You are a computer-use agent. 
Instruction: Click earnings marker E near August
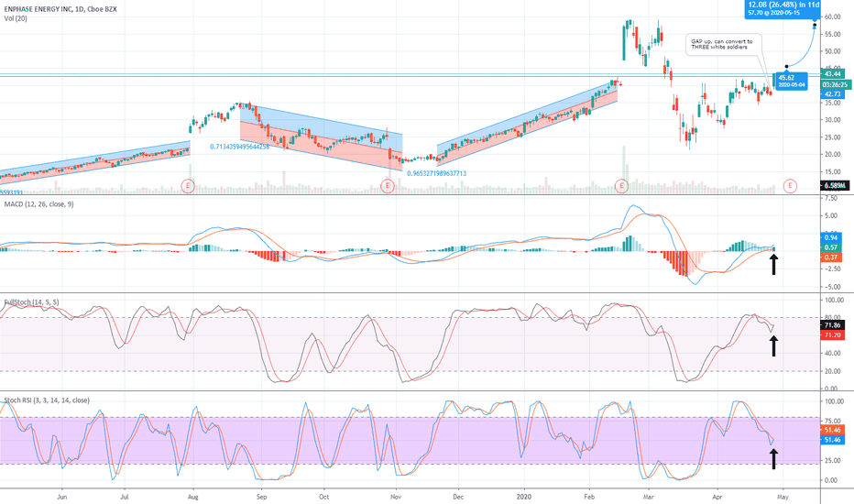(188, 186)
